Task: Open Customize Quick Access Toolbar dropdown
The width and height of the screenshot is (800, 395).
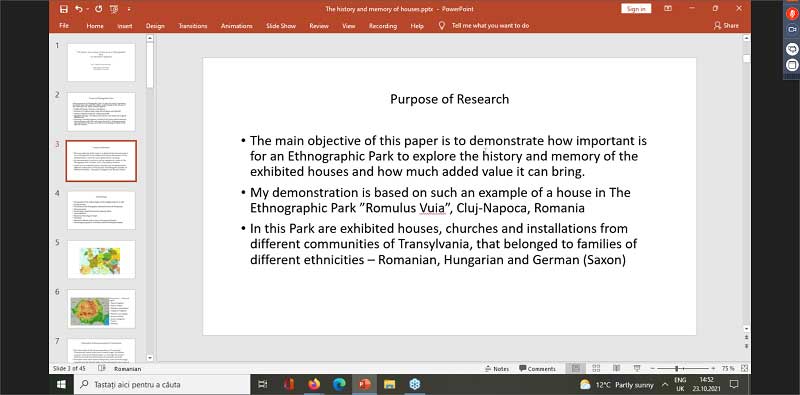Action: 129,9
